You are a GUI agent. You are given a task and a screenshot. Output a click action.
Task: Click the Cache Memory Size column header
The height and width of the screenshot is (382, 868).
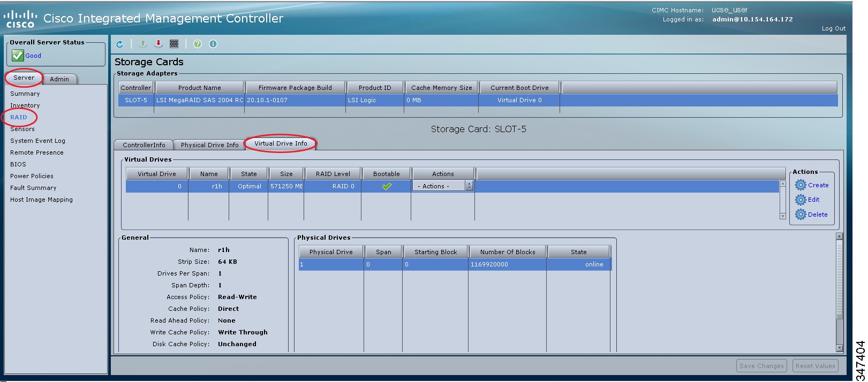point(441,88)
